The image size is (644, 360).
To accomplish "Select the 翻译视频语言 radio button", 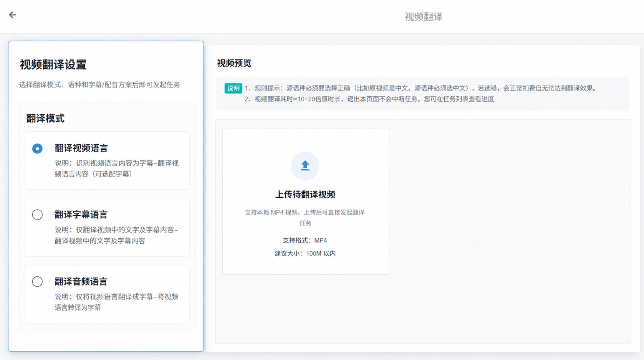I will click(x=37, y=149).
